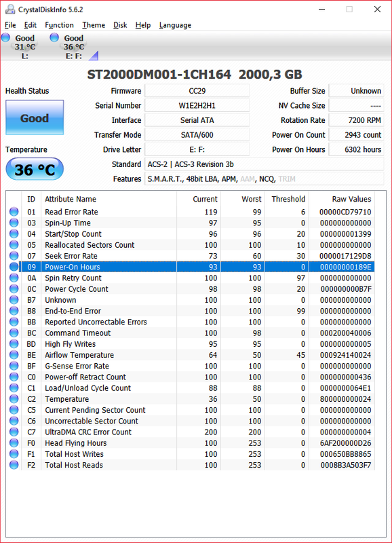Viewport: 392px width, 543px height.
Task: Click the Power On Count value 2943 count
Action: point(356,134)
